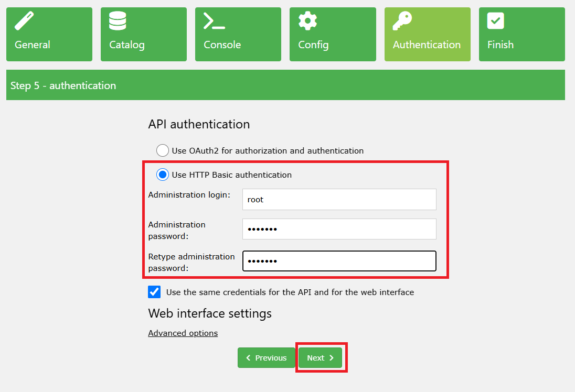Screen dimensions: 575x392
Task: Click the terminal prompt icon on Console step
Action: coord(214,21)
